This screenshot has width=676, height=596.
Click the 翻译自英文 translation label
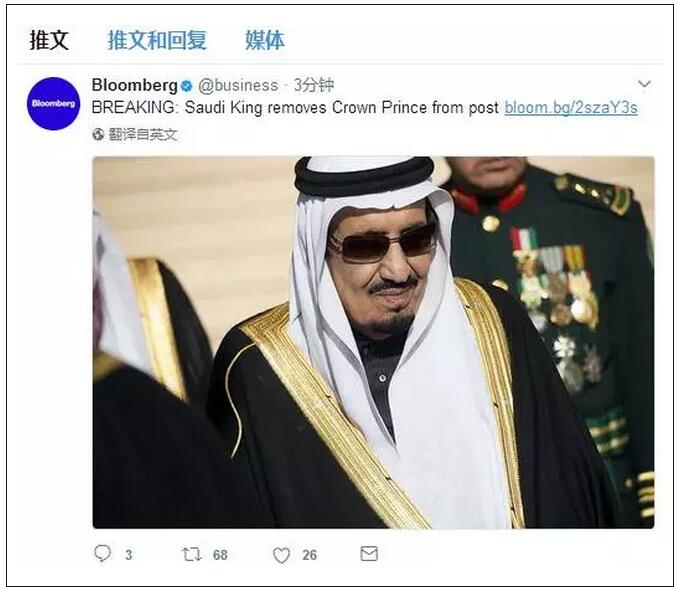(x=143, y=135)
